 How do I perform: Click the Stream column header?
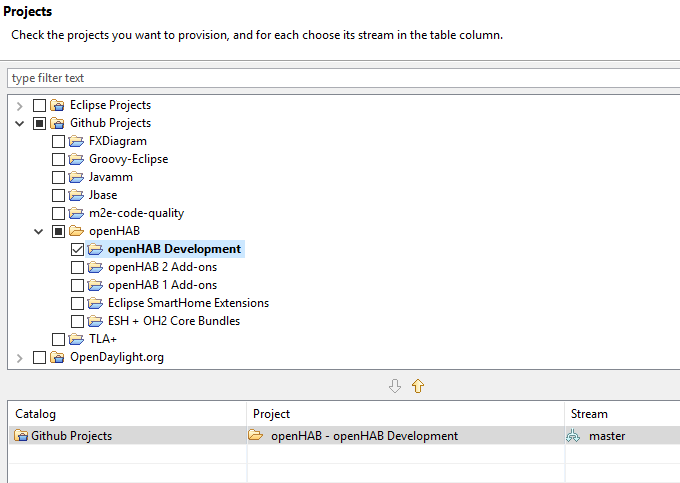622,414
